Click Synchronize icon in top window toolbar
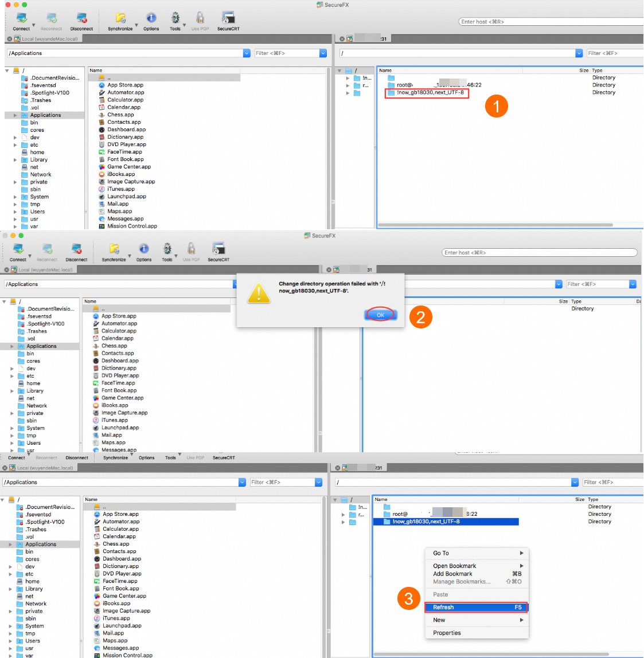Screen dimensions: 644x658 point(120,18)
